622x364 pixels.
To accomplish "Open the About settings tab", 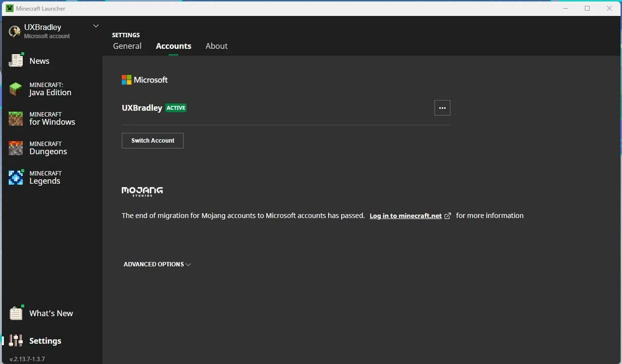I will tap(217, 46).
